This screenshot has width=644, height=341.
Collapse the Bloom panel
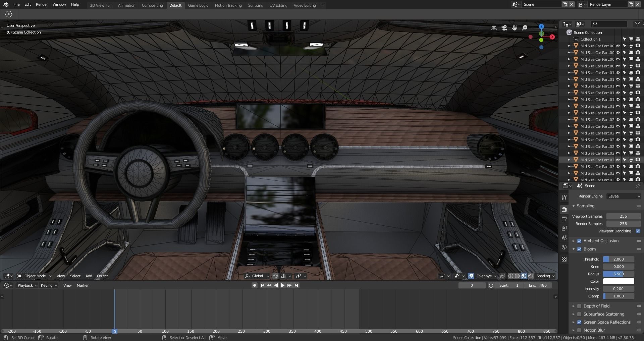click(574, 249)
